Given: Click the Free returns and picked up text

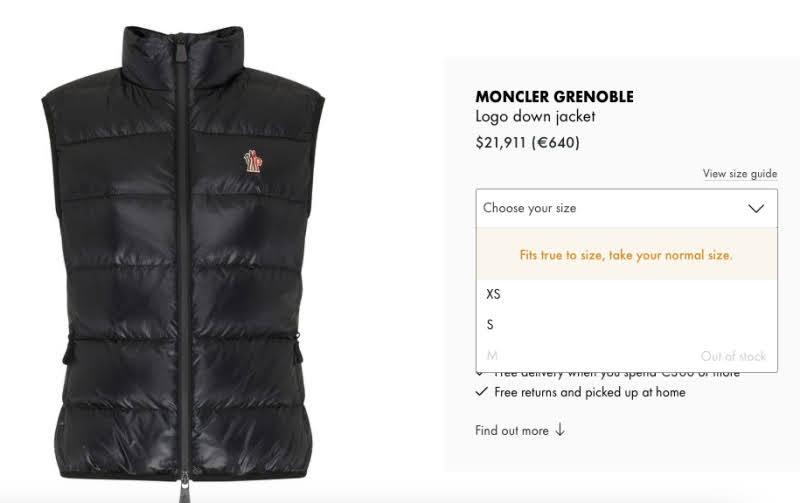Looking at the screenshot, I should click(590, 392).
